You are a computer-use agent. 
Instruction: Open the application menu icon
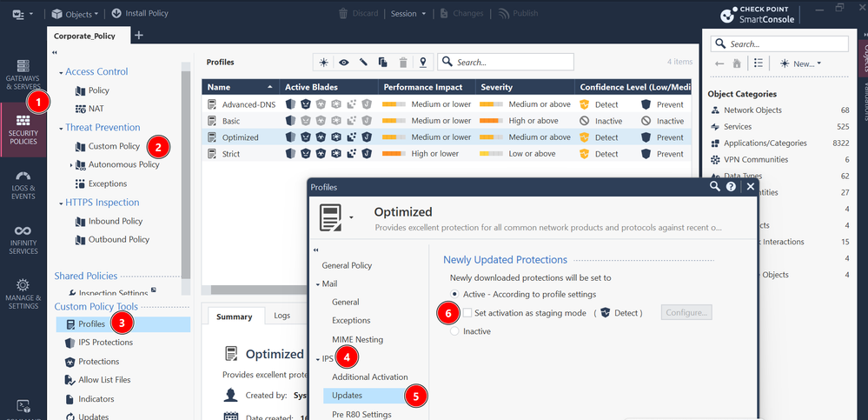23,13
